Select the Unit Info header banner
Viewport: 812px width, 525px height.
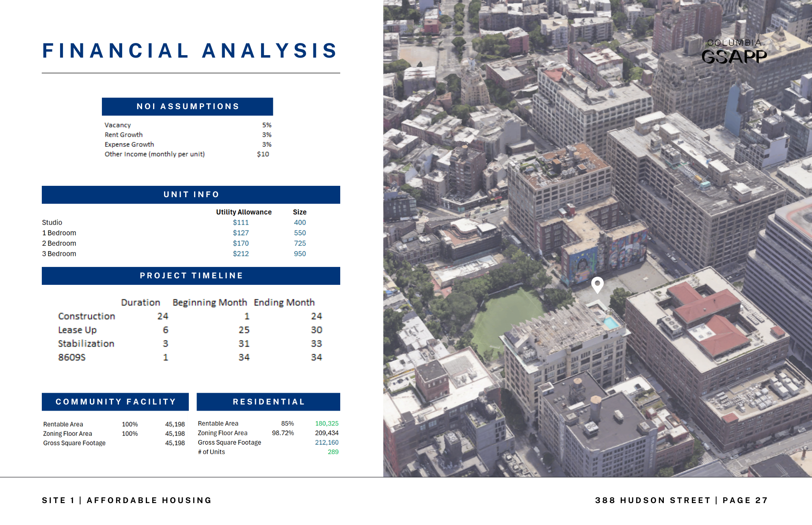(191, 195)
